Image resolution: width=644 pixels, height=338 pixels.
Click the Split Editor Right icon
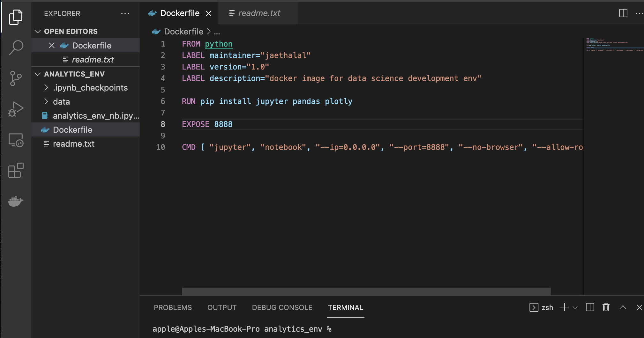pos(623,13)
